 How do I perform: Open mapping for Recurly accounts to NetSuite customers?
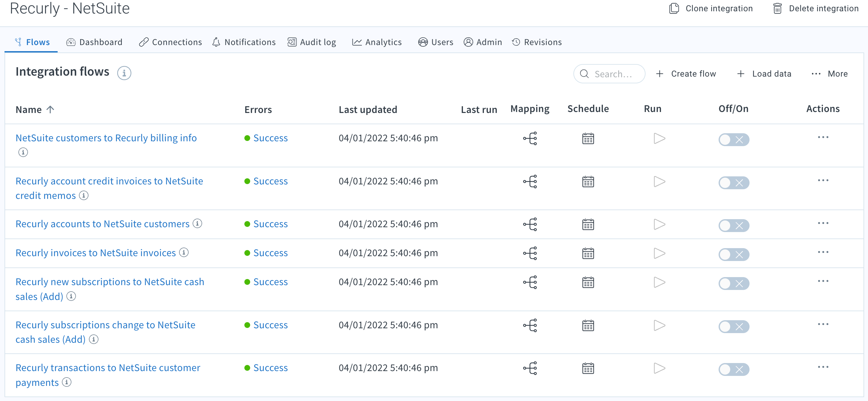530,224
